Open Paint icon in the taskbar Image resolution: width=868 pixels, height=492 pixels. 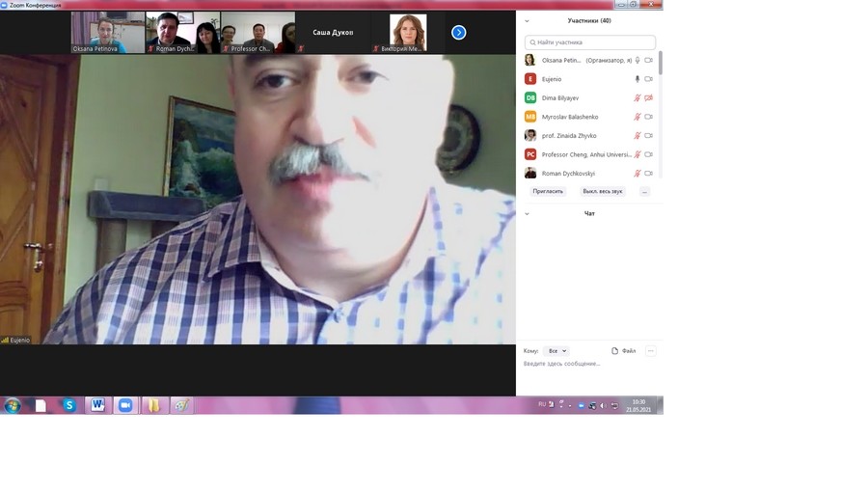tap(182, 406)
